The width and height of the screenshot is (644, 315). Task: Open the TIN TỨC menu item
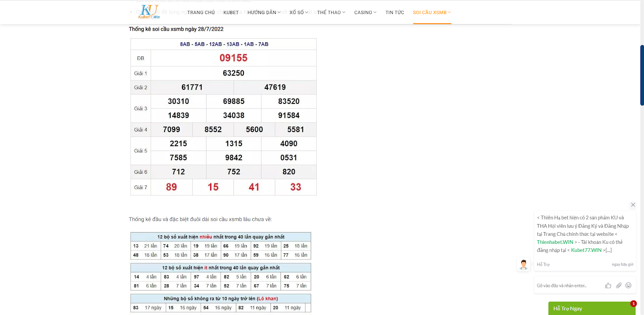[395, 12]
